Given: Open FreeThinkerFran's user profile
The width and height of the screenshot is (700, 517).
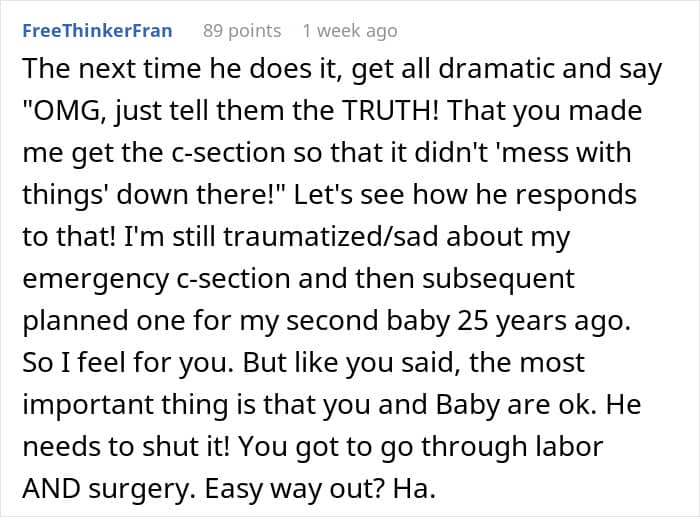Looking at the screenshot, I should coord(97,31).
